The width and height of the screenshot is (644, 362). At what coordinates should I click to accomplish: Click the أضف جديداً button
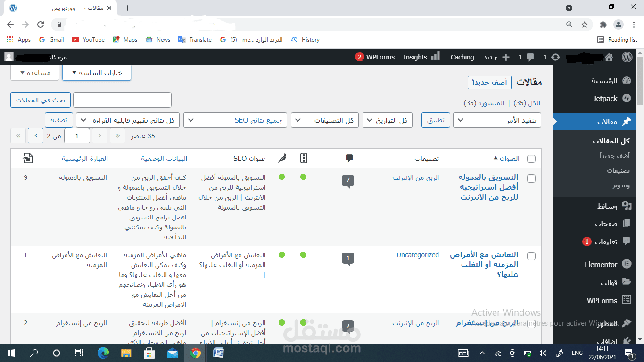(x=489, y=82)
